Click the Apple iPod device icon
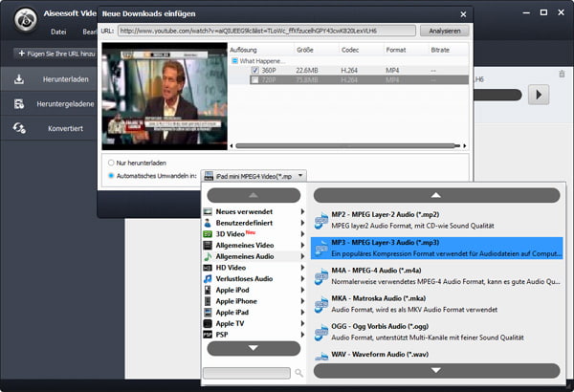 click(208, 290)
